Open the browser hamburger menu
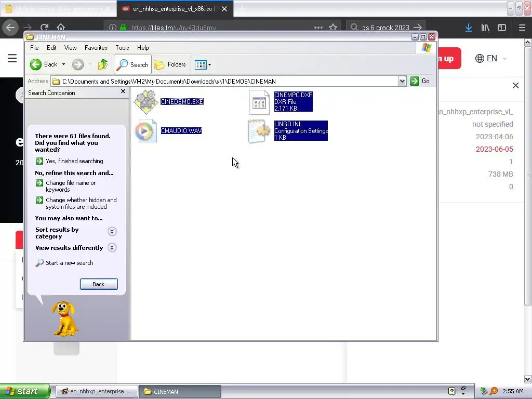 coord(522,28)
